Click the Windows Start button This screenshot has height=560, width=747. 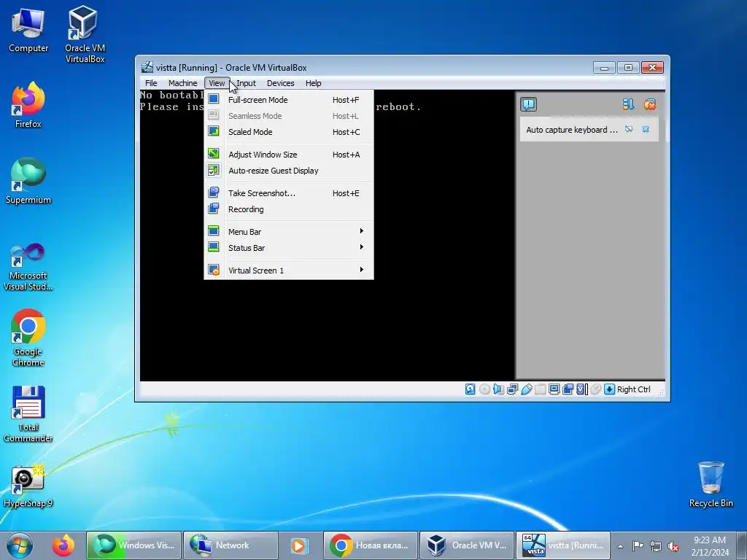click(x=19, y=545)
